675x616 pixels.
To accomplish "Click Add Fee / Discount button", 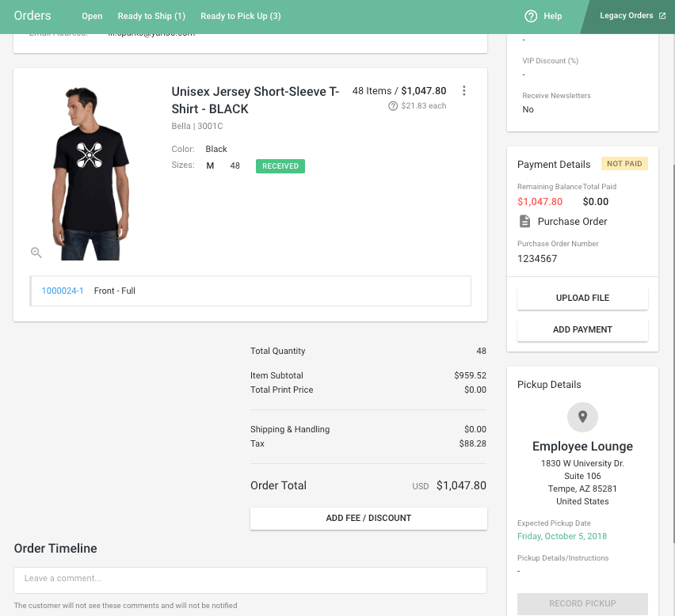I will 368,518.
